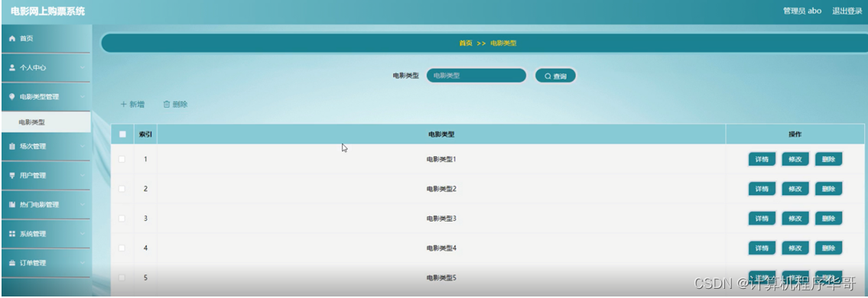This screenshot has height=298, width=868.
Task: Open 详情 for row 电影类型4
Action: pyautogui.click(x=762, y=248)
